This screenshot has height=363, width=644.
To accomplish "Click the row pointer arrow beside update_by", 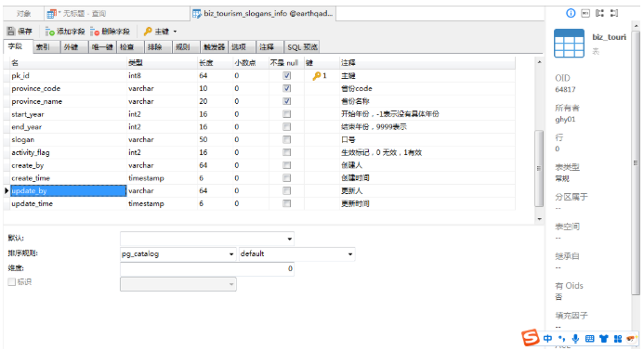I will tap(7, 190).
